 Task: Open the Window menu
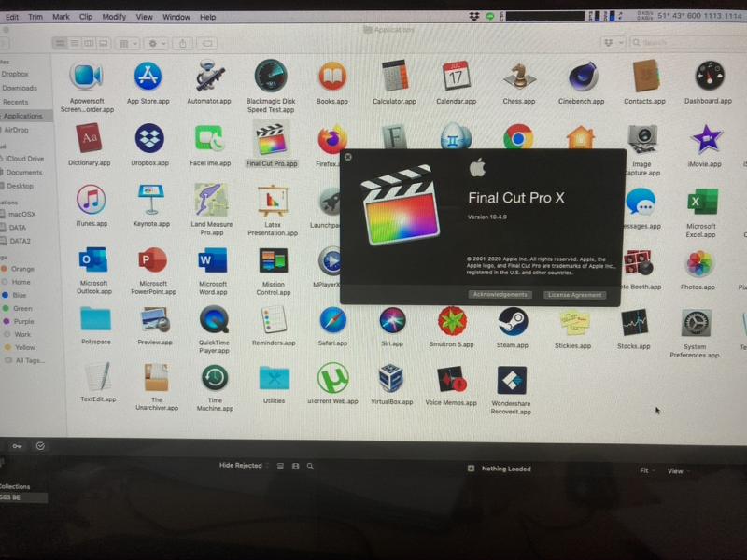pyautogui.click(x=176, y=17)
